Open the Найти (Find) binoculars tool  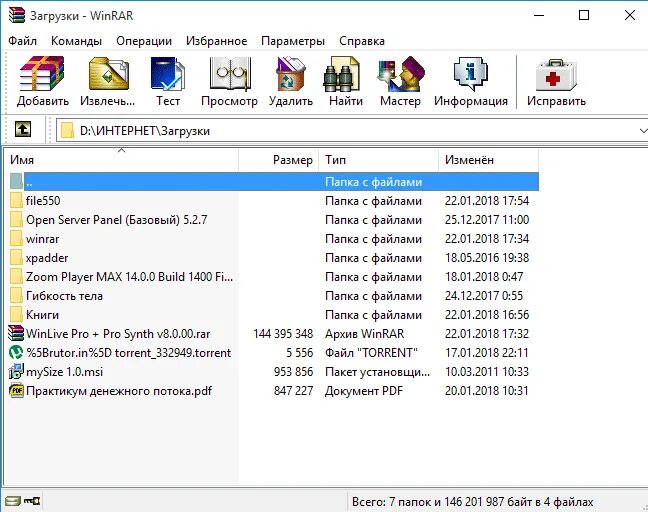pyautogui.click(x=341, y=74)
